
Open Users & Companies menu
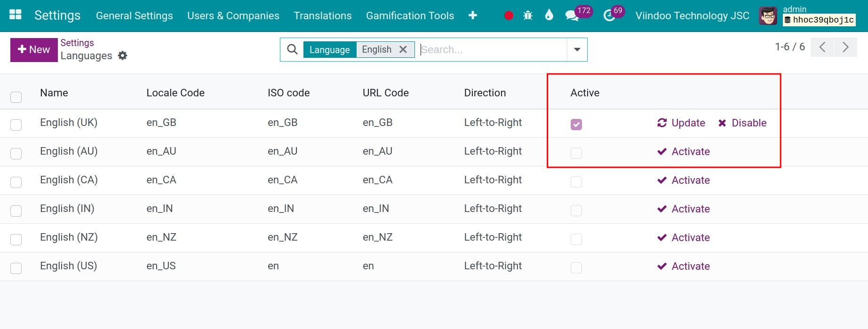pos(233,16)
